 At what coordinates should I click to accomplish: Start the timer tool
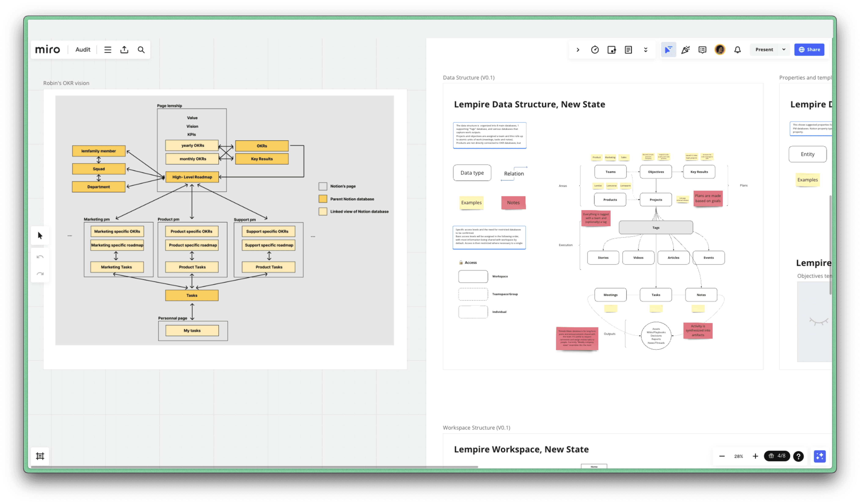(594, 50)
